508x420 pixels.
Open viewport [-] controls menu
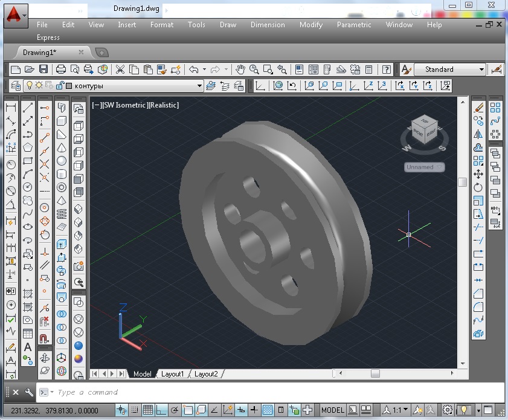click(x=97, y=105)
